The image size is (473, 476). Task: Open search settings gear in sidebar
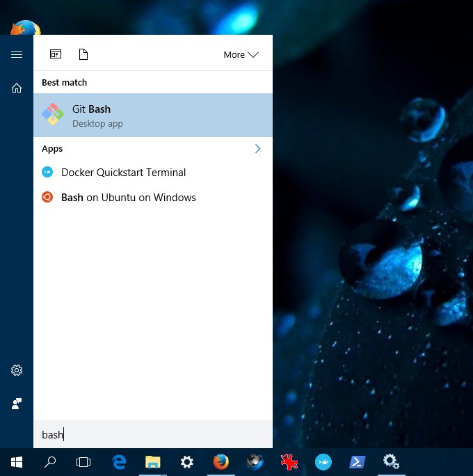click(x=17, y=370)
